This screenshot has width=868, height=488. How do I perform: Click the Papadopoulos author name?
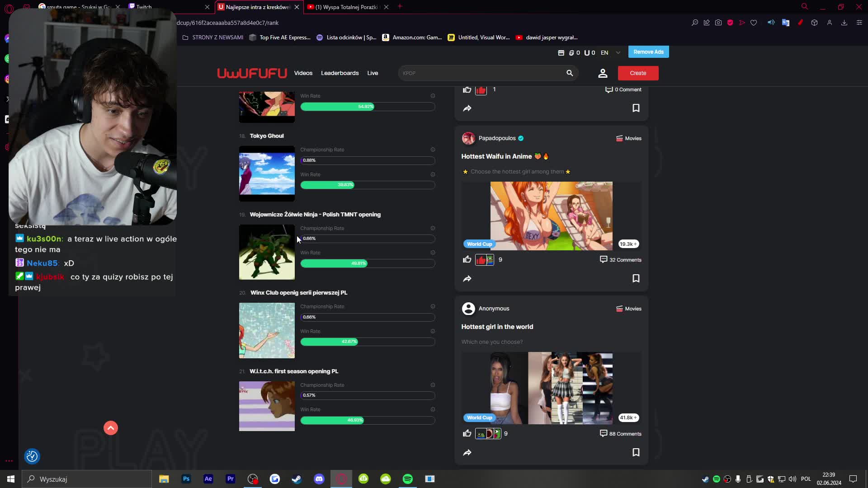click(497, 138)
